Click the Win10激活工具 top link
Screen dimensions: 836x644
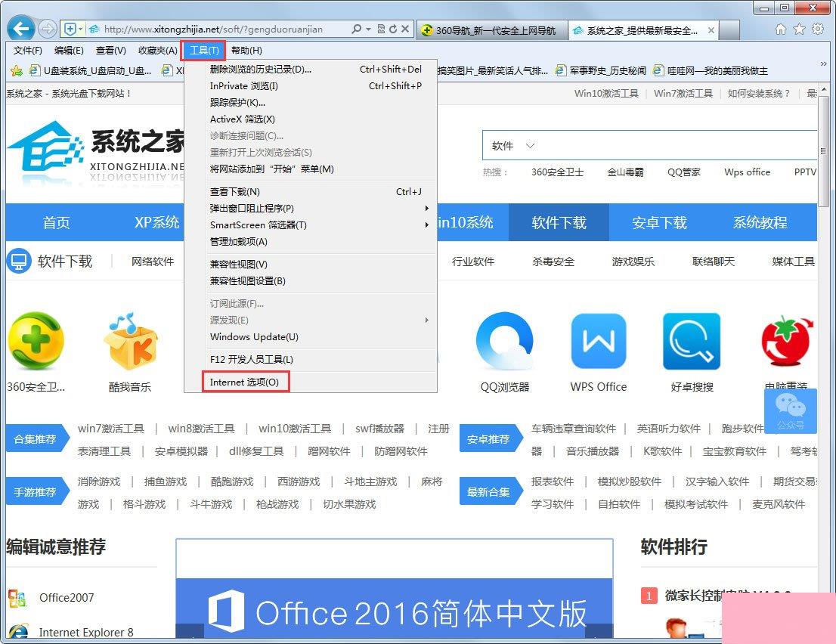point(606,93)
